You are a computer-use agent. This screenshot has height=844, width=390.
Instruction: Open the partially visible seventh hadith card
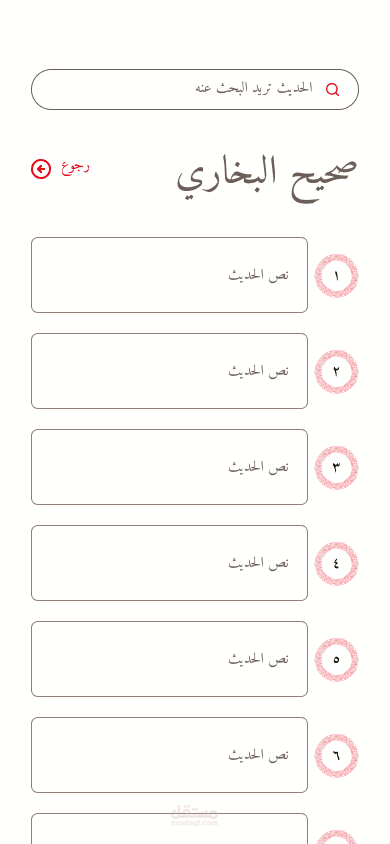coord(169,828)
